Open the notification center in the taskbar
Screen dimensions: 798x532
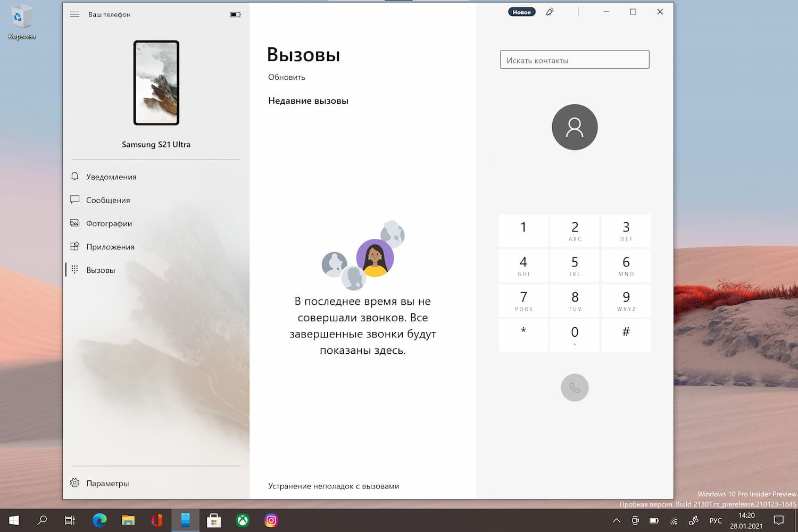click(779, 520)
